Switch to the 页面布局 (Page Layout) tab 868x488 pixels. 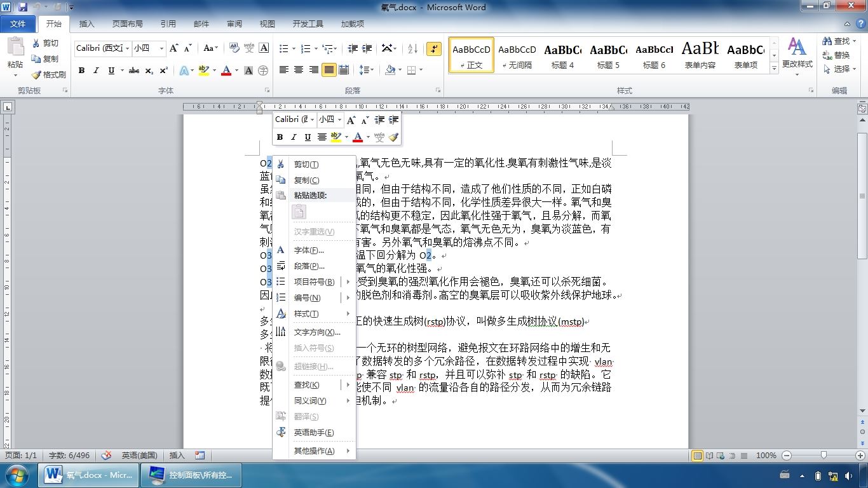point(127,24)
